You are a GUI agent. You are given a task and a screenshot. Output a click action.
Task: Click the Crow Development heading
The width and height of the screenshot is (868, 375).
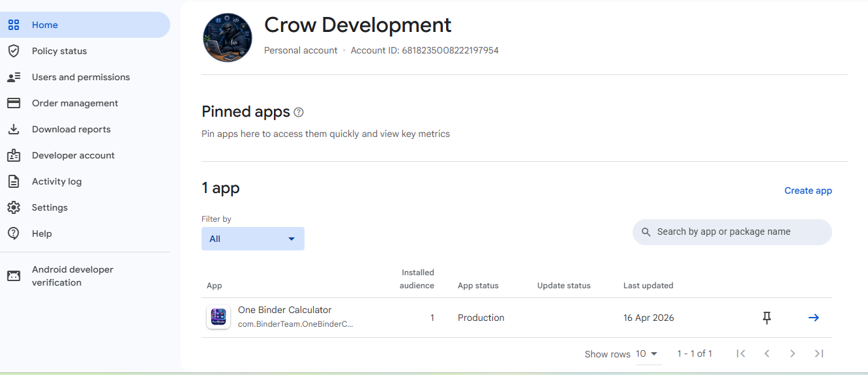tap(357, 25)
